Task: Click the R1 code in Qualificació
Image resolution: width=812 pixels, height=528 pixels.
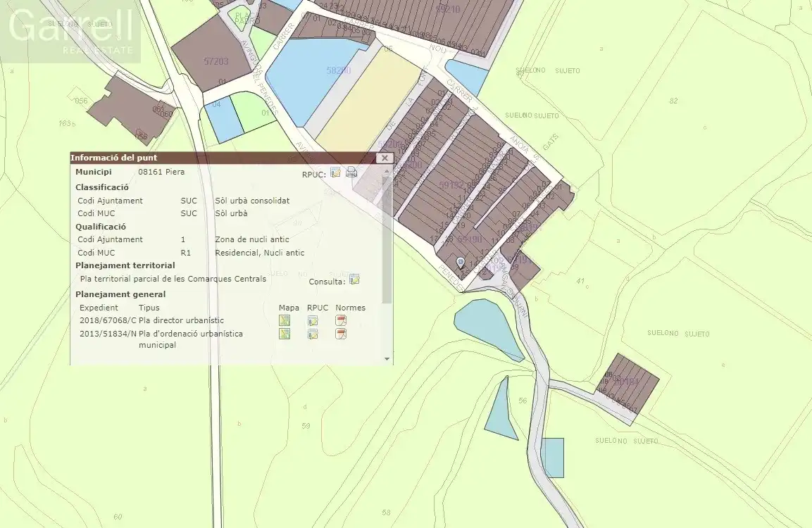Action: point(185,253)
